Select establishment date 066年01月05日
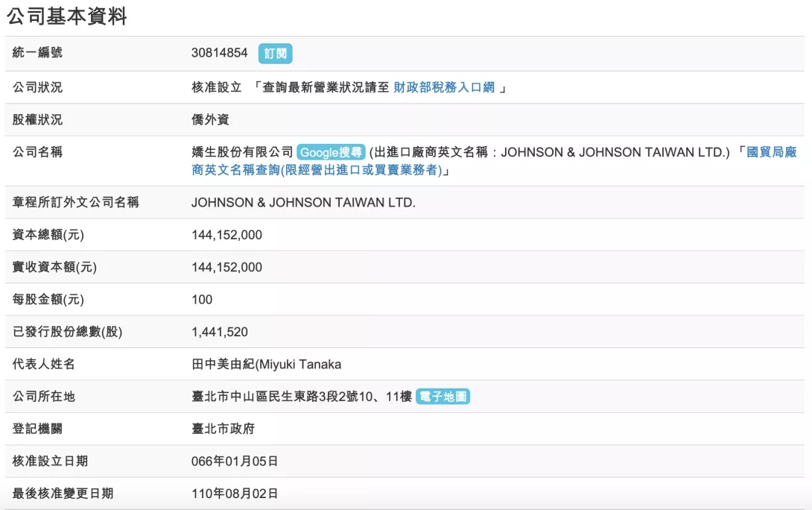The image size is (812, 510). tap(235, 462)
